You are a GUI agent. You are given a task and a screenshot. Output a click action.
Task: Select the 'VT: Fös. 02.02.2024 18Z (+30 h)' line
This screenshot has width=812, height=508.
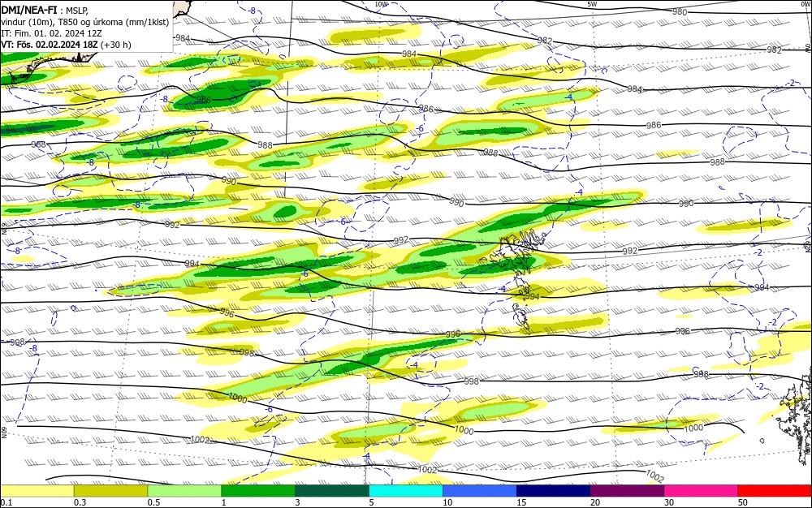click(x=67, y=45)
